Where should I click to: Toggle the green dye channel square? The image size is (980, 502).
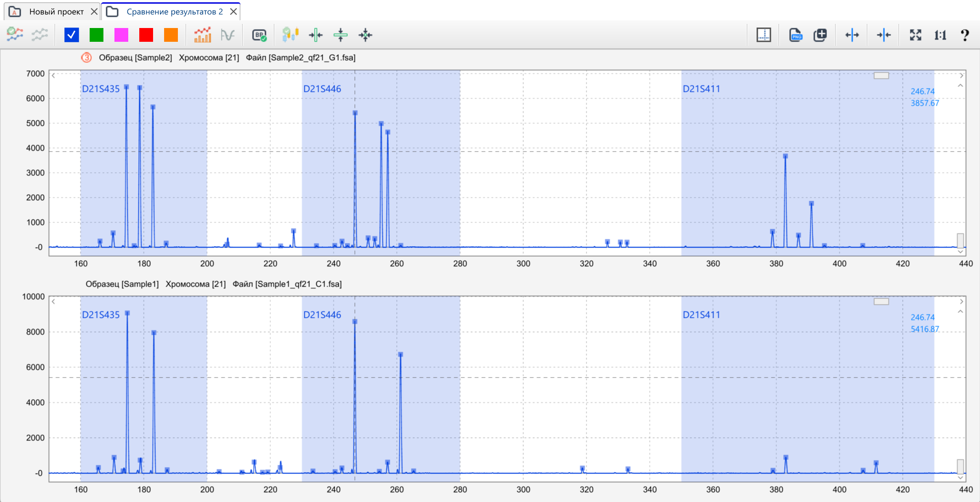click(97, 35)
